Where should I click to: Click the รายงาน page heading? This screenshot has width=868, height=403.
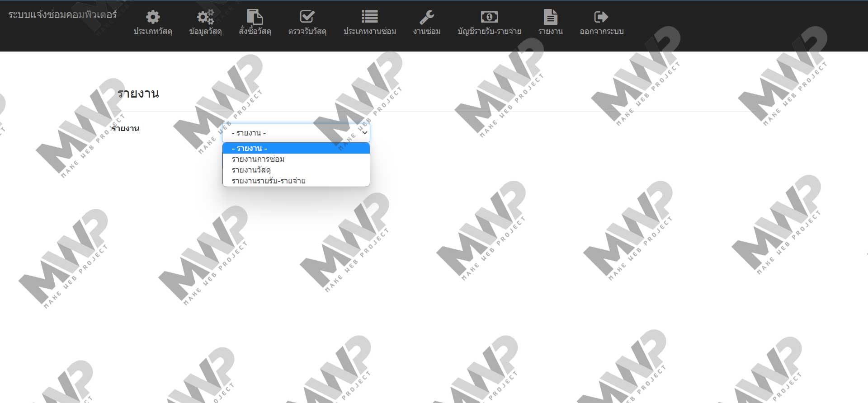tap(138, 94)
